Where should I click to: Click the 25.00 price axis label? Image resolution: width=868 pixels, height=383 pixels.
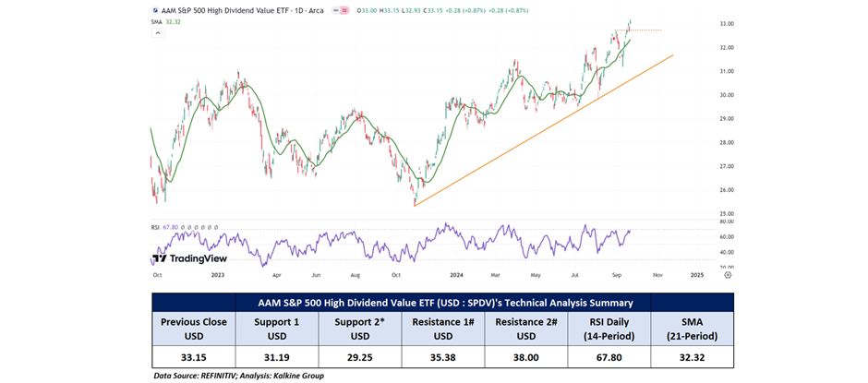tap(728, 213)
